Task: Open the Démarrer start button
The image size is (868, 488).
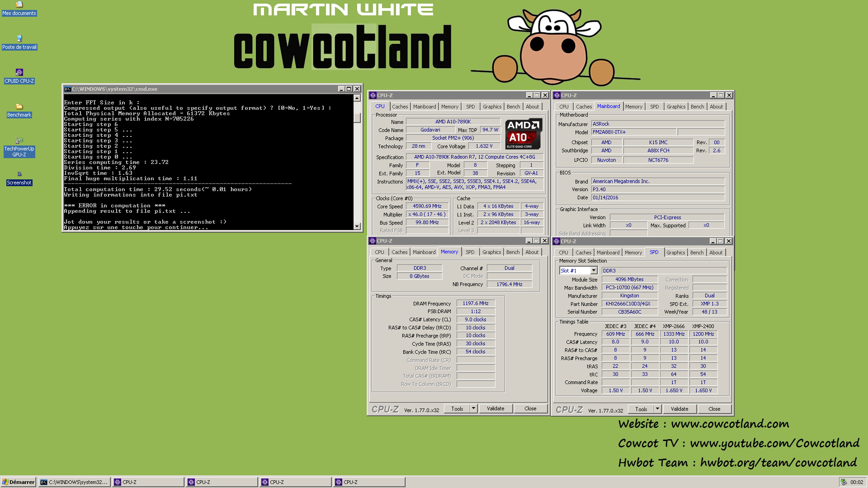Action: 18,482
